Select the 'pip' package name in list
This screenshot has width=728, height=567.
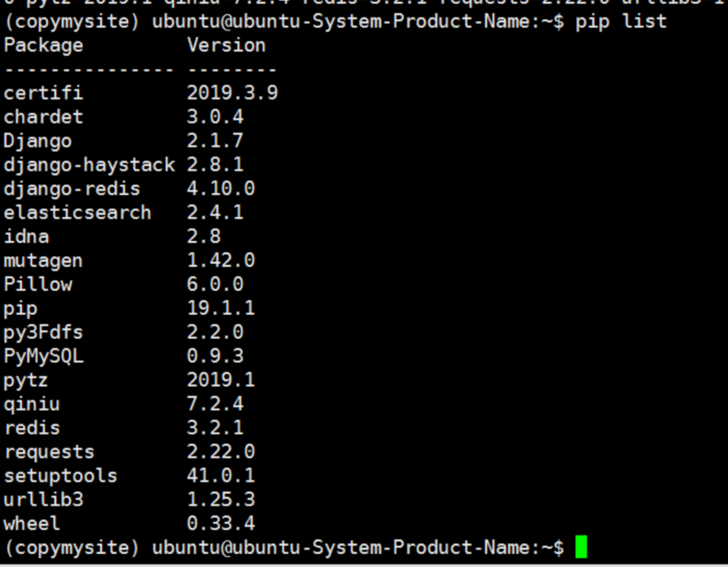coord(20,310)
